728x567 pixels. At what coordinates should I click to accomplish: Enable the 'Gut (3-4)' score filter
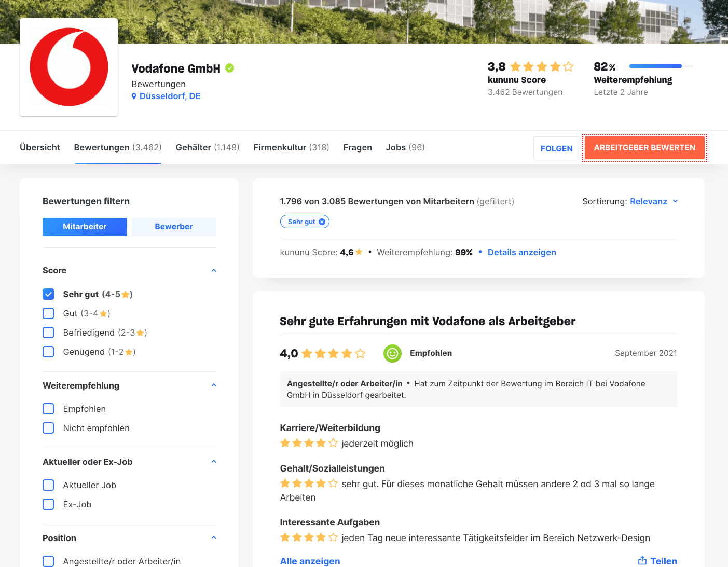[x=48, y=313]
